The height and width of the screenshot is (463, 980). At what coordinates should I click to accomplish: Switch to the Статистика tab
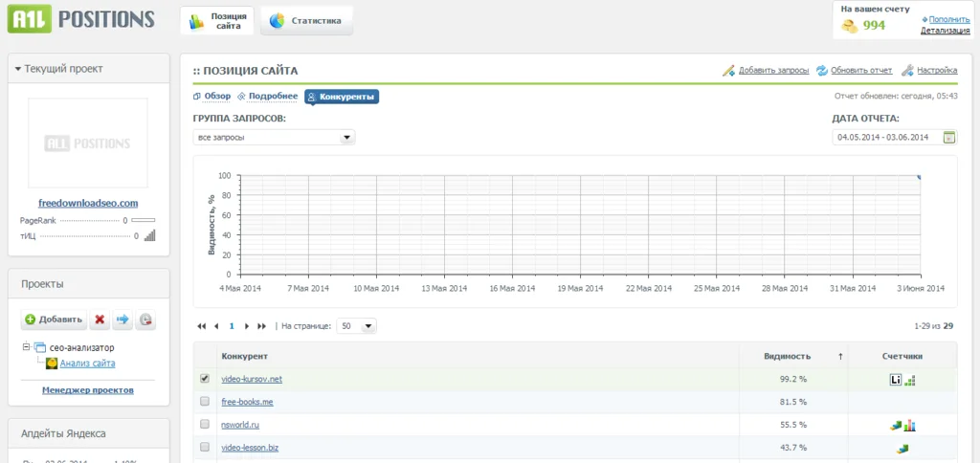tap(306, 21)
